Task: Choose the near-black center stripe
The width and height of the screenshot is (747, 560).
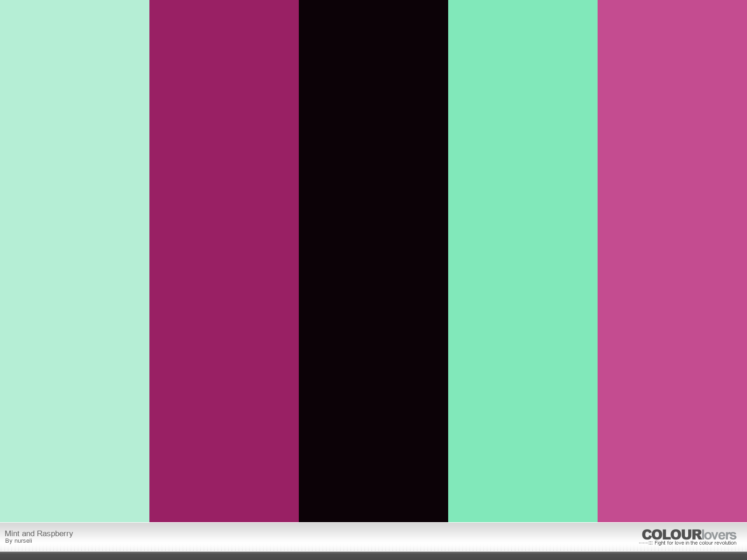Action: pyautogui.click(x=373, y=261)
